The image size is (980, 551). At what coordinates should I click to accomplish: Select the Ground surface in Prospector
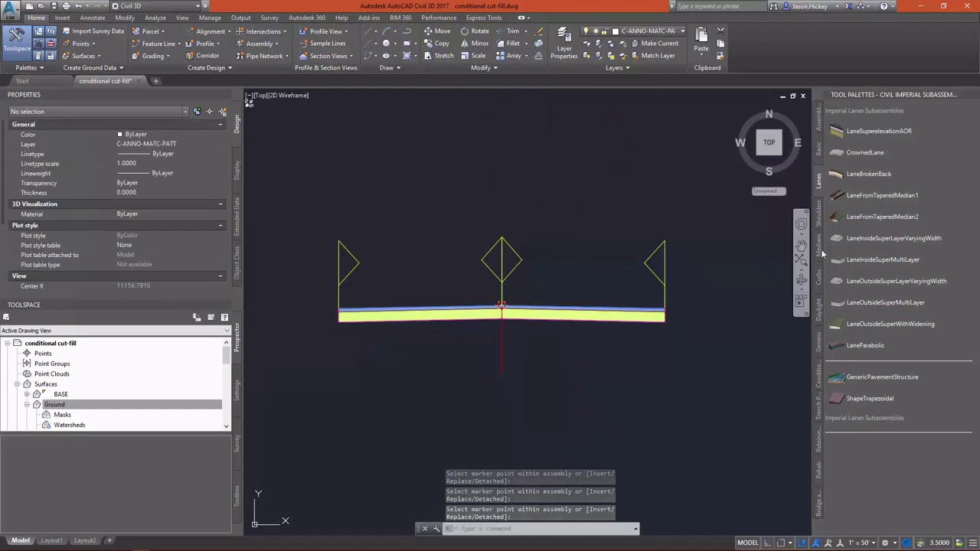(x=54, y=404)
